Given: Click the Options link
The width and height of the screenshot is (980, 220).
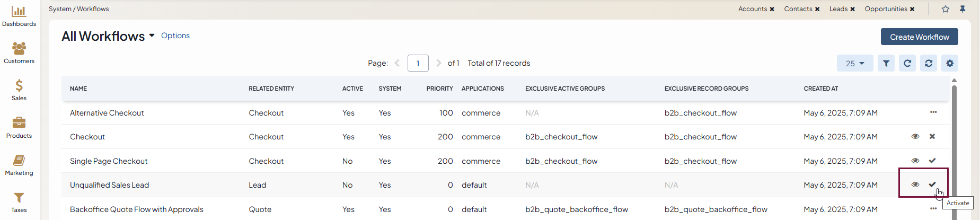Looking at the screenshot, I should point(175,36).
